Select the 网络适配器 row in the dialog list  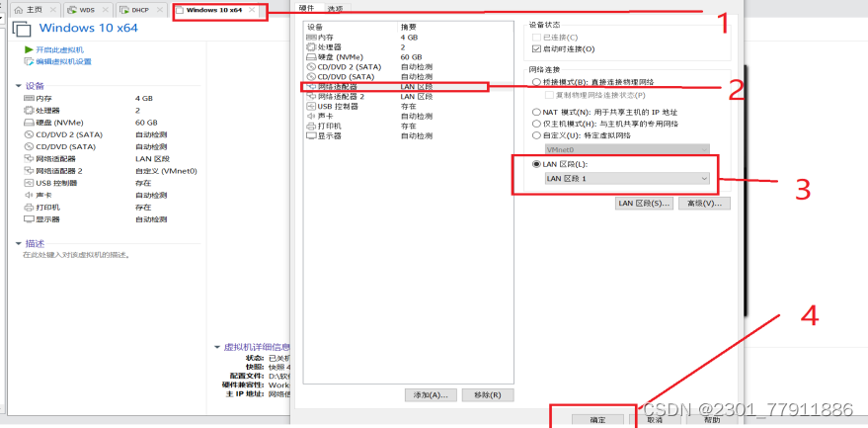pos(409,86)
